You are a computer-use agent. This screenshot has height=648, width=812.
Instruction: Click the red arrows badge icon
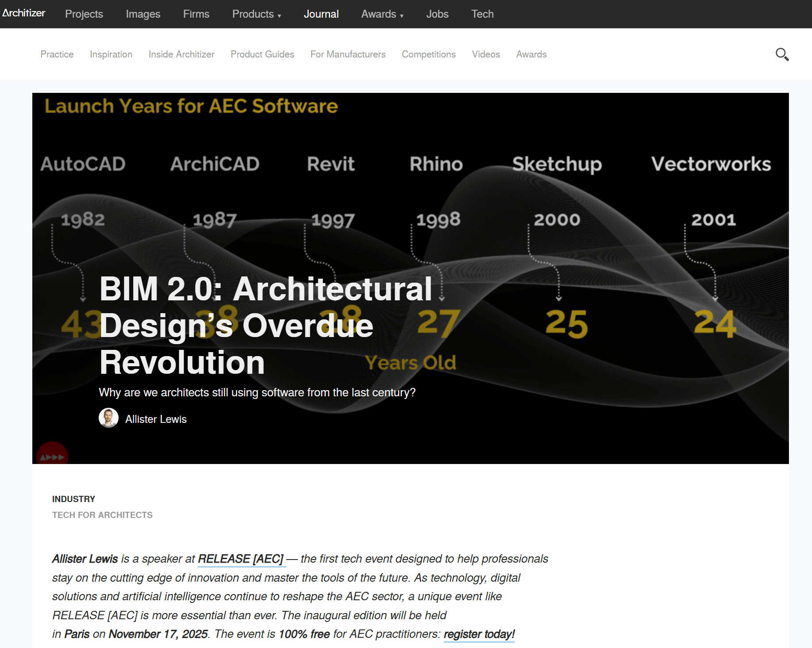point(52,454)
